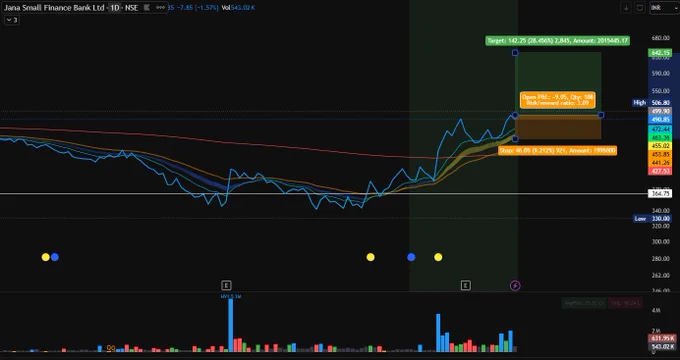Open the earnings E marker above the tallest volume bar
Screen dimensions: 680x360
pyautogui.click(x=226, y=285)
